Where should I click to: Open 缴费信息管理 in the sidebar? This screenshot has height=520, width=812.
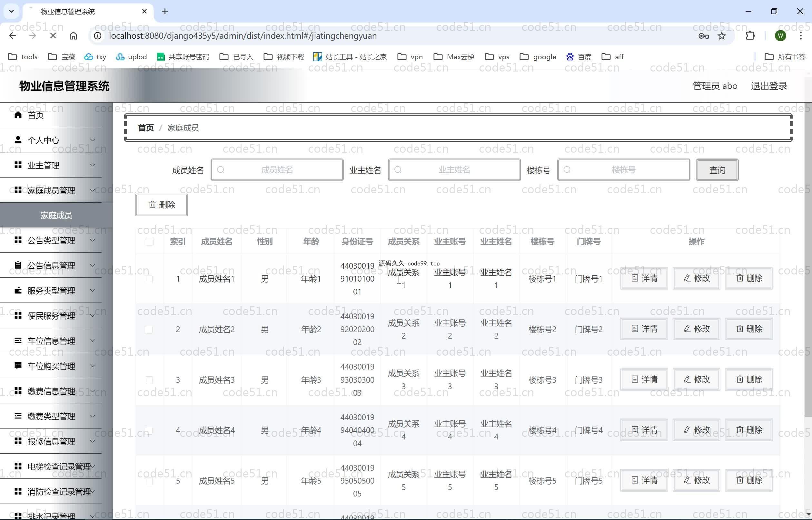point(51,391)
